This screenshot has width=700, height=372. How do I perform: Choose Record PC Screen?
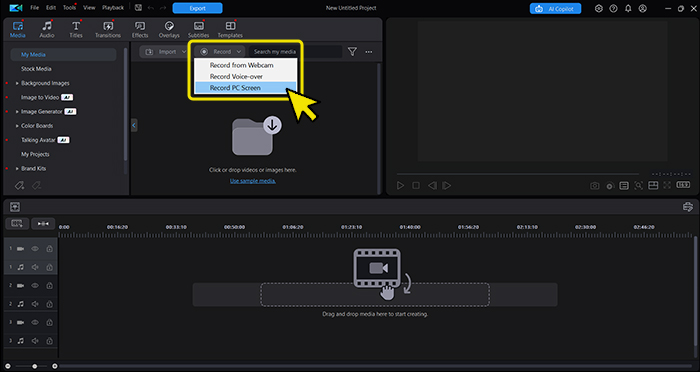(x=246, y=88)
